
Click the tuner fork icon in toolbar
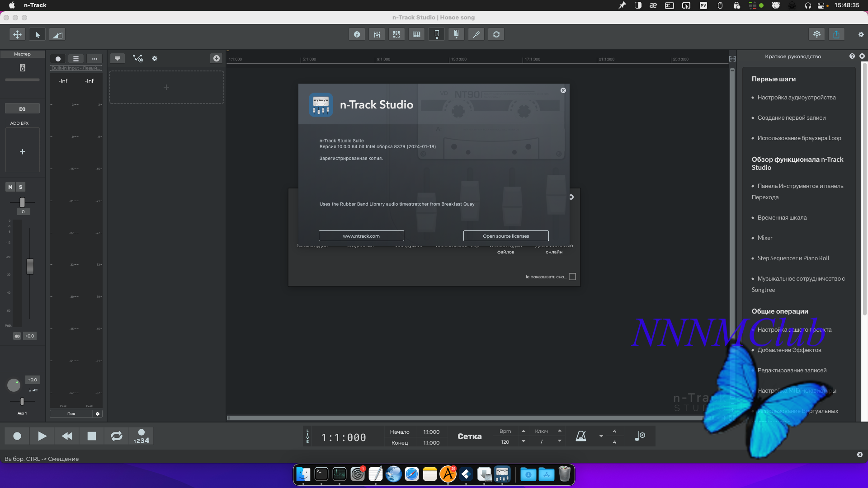click(x=476, y=34)
